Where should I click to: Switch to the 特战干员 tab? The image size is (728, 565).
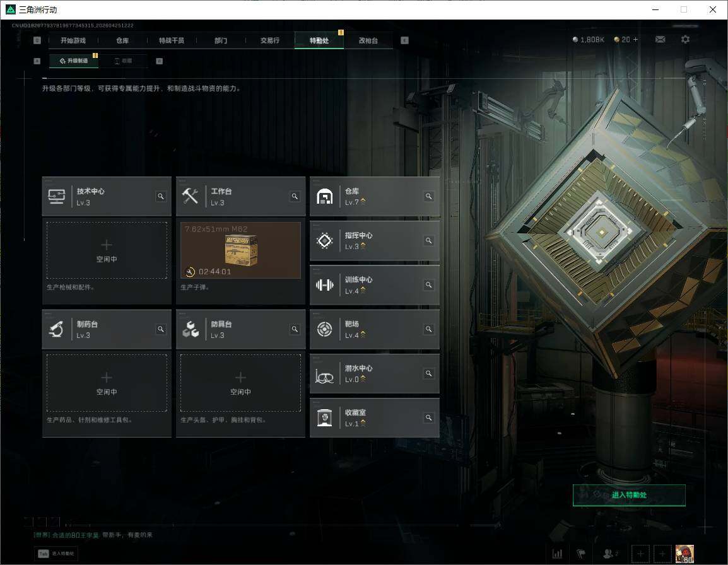click(172, 40)
